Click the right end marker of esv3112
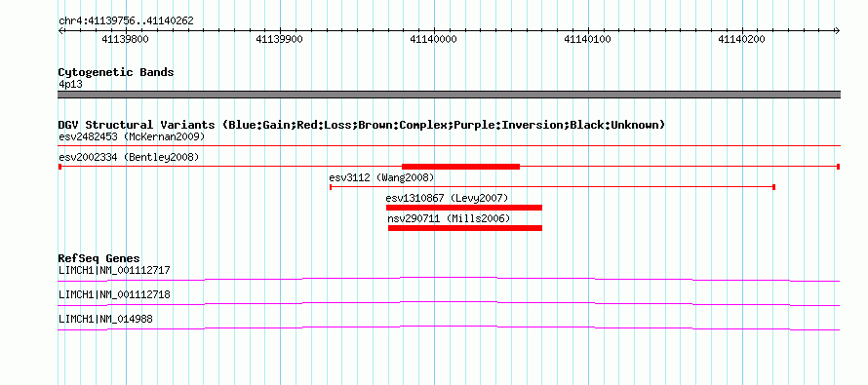The width and height of the screenshot is (868, 385). click(x=773, y=187)
